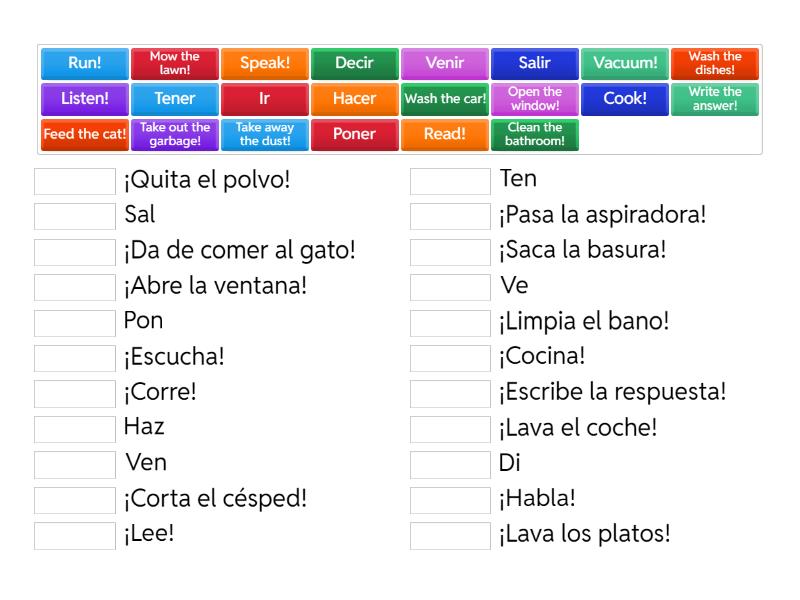Image resolution: width=800 pixels, height=600 pixels.
Task: Pick the orange 'Speak!' tile
Action: (265, 64)
